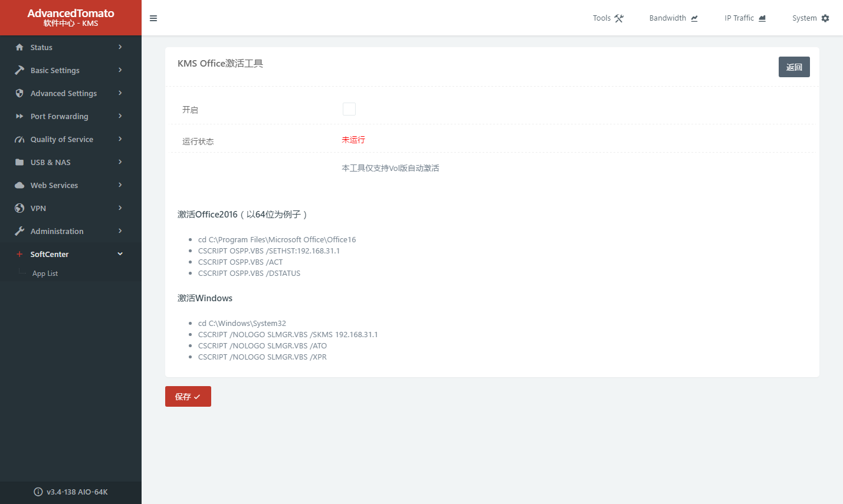The height and width of the screenshot is (504, 843).
Task: Click the VPN globe icon
Action: (x=19, y=208)
